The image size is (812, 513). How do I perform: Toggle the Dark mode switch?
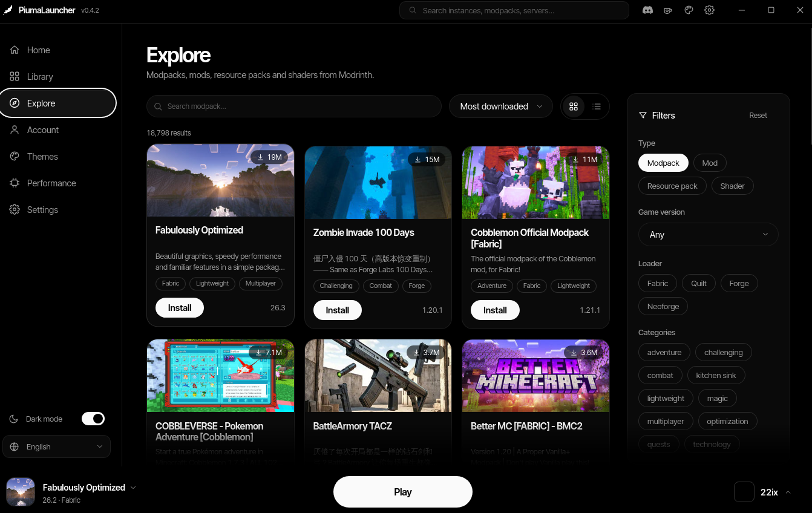point(93,419)
